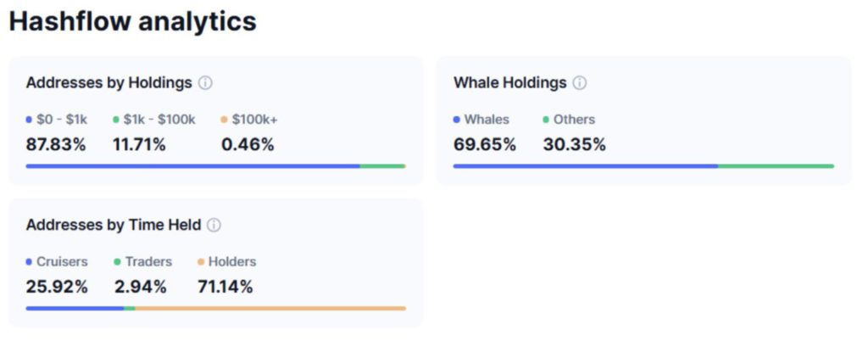This screenshot has height=341, width=868.
Task: Click the green Others segment of whale bar
Action: click(776, 166)
